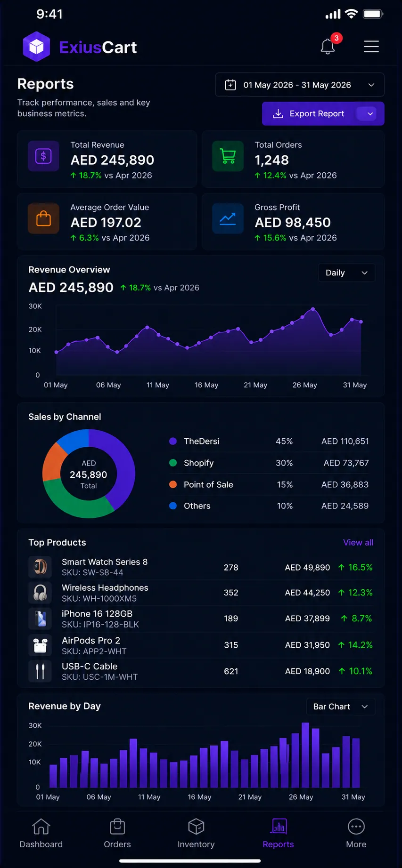The height and width of the screenshot is (868, 402).
Task: Open the Orders bag icon in nav
Action: (117, 827)
